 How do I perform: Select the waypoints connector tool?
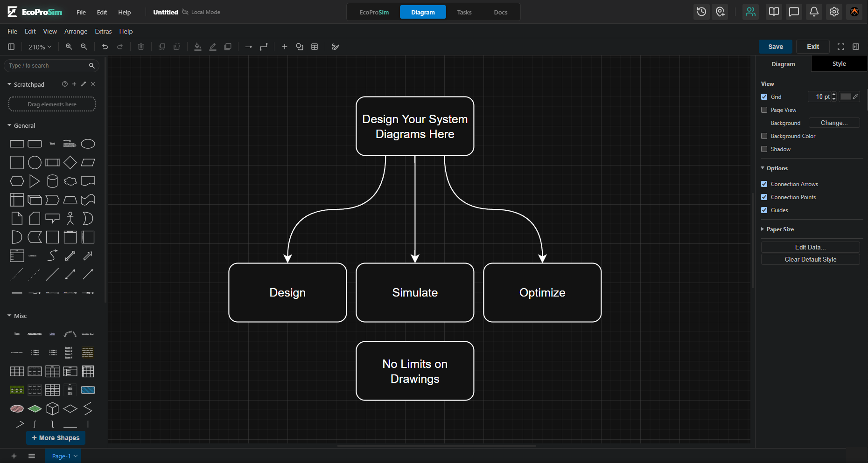coord(264,47)
